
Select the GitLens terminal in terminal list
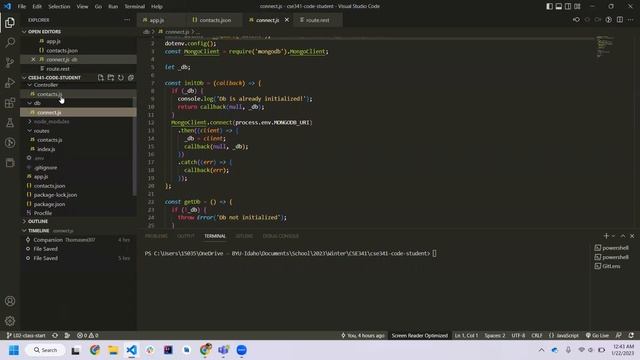(611, 266)
